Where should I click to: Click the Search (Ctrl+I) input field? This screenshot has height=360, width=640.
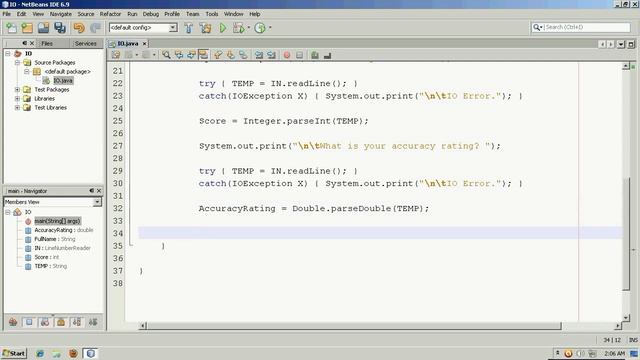point(587,27)
